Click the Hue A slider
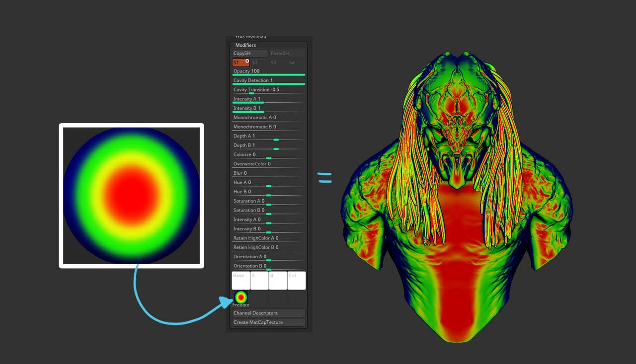Viewport: 636px width, 364px height. [269, 183]
